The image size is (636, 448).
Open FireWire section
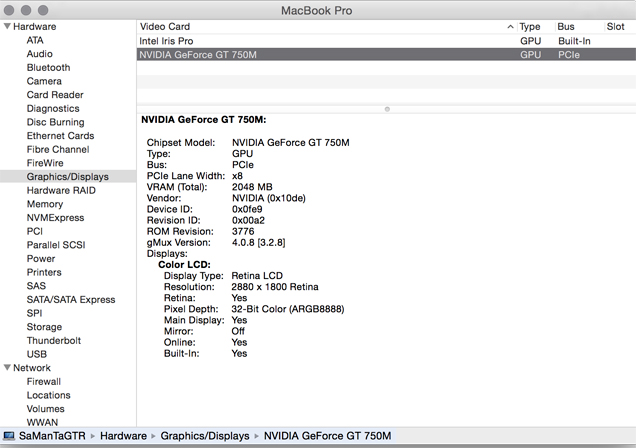(45, 163)
